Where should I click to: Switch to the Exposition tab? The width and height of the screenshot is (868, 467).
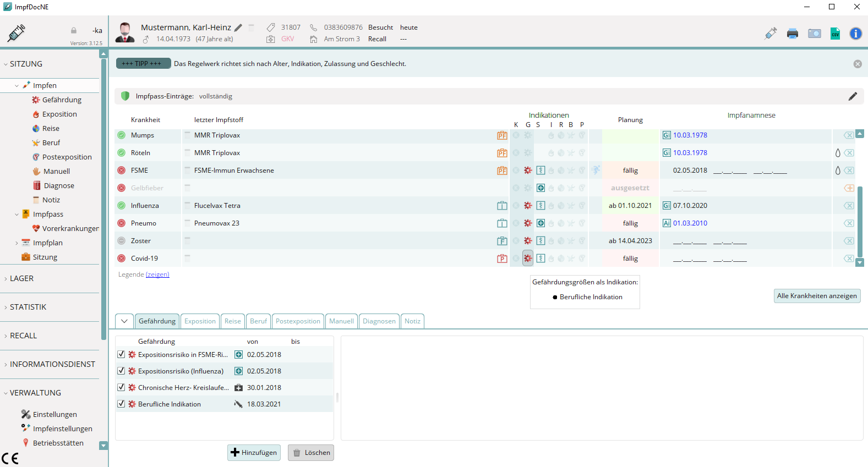pyautogui.click(x=200, y=321)
